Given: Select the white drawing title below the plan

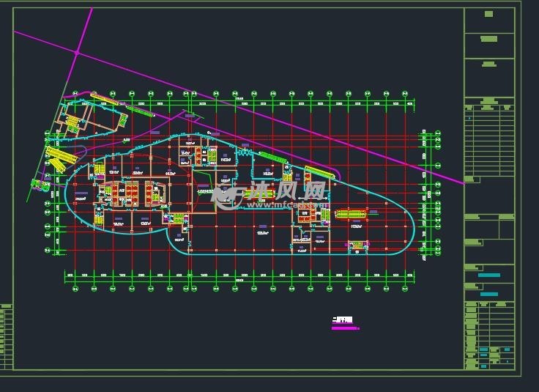Looking at the screenshot, I should point(342,320).
